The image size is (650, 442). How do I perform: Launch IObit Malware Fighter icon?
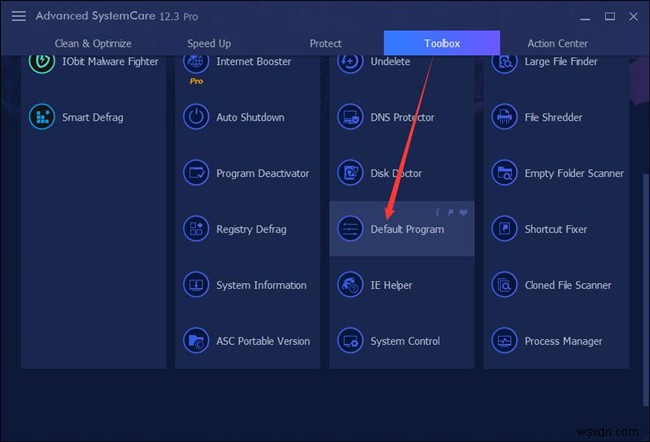pyautogui.click(x=42, y=63)
